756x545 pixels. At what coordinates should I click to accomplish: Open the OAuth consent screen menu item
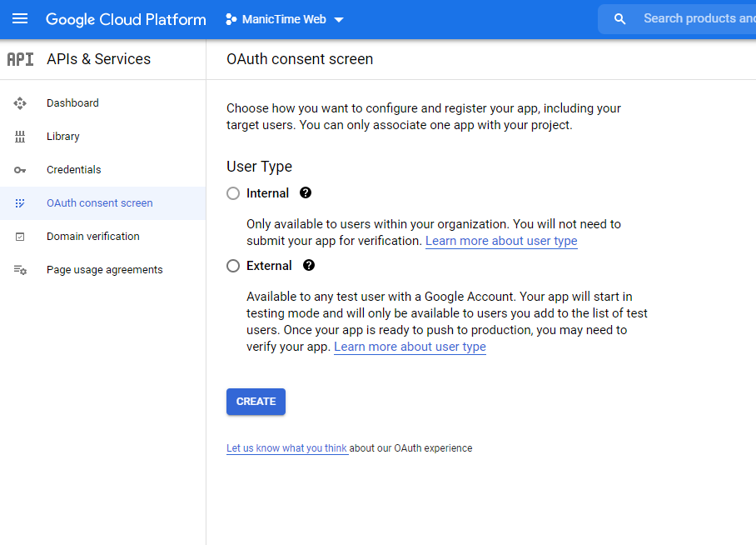click(99, 203)
